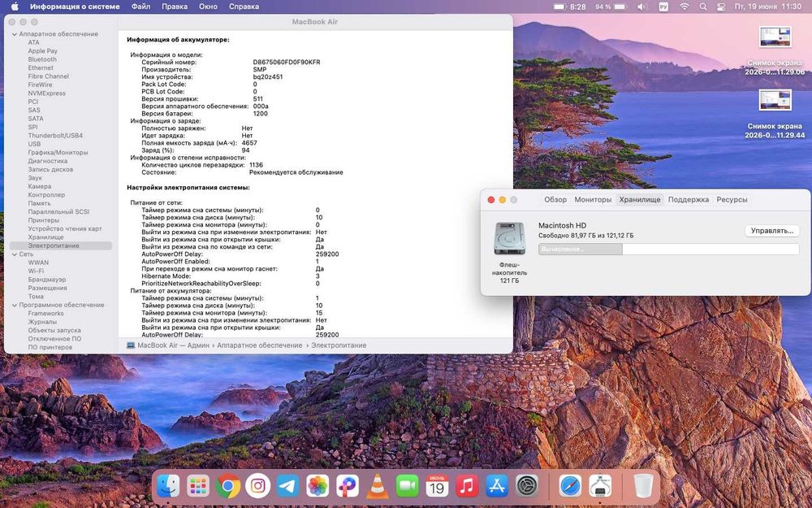812x508 pixels.
Task: Select Хранилище in the sidebar list
Action: (x=45, y=237)
